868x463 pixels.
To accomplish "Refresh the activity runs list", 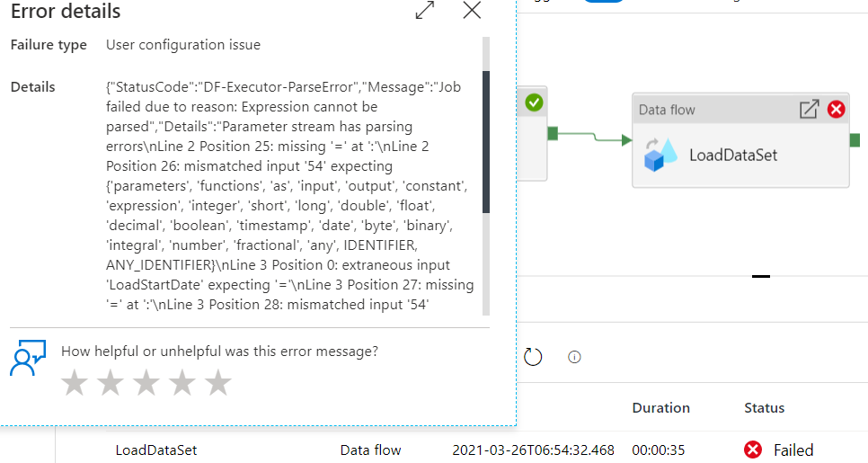I will point(533,357).
